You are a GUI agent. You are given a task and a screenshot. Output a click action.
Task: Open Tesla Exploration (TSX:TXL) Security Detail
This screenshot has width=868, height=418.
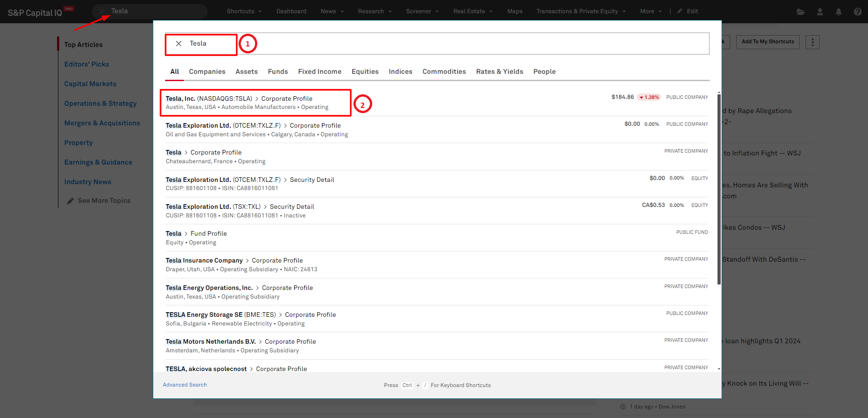[x=436, y=211]
